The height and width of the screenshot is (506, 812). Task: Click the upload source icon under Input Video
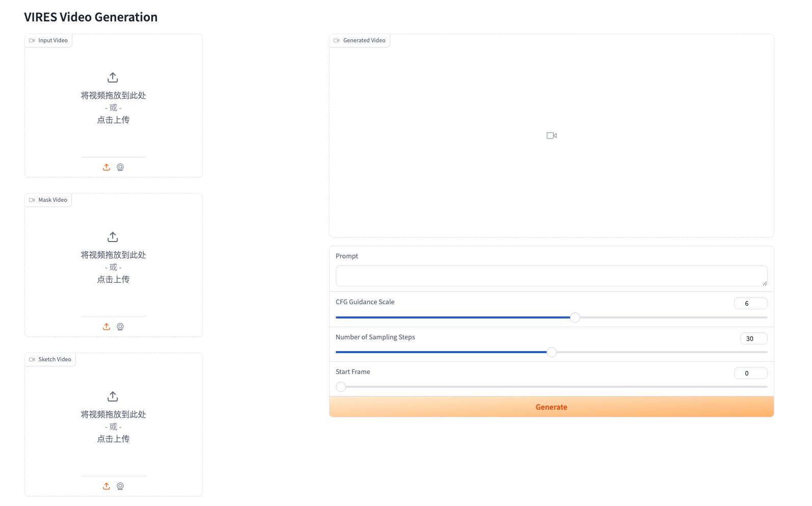coord(106,167)
